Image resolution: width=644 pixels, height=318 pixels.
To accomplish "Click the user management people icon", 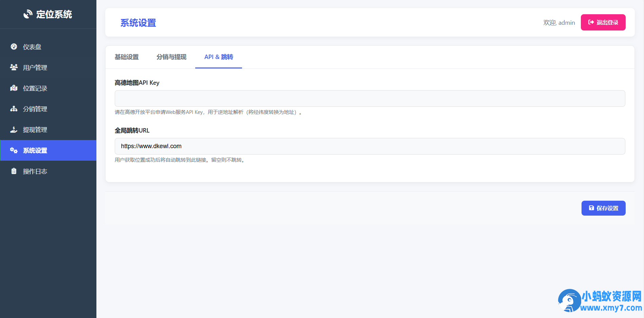I will point(14,67).
